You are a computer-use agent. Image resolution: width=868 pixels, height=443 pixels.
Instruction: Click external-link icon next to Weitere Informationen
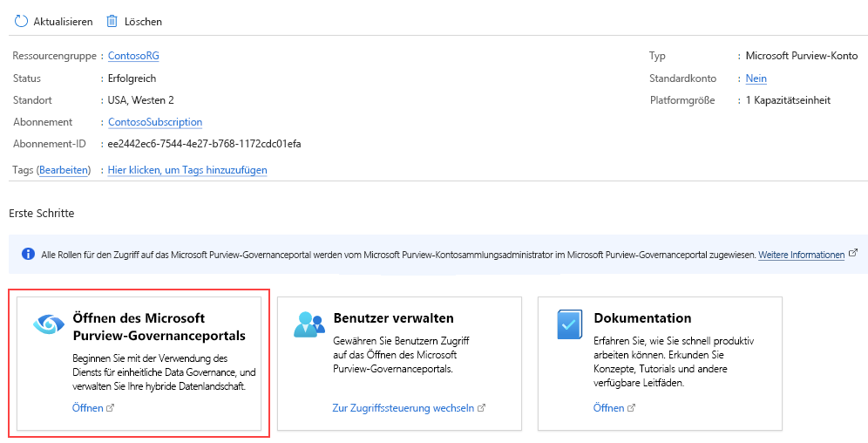tap(853, 254)
